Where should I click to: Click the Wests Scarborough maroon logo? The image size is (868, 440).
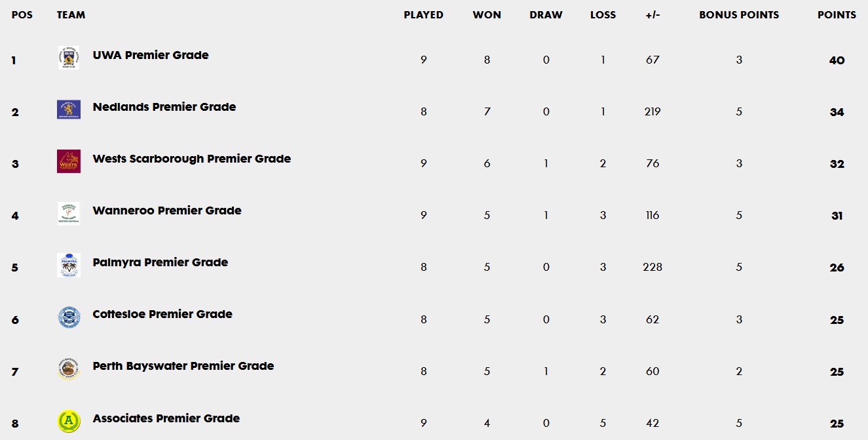(x=69, y=161)
